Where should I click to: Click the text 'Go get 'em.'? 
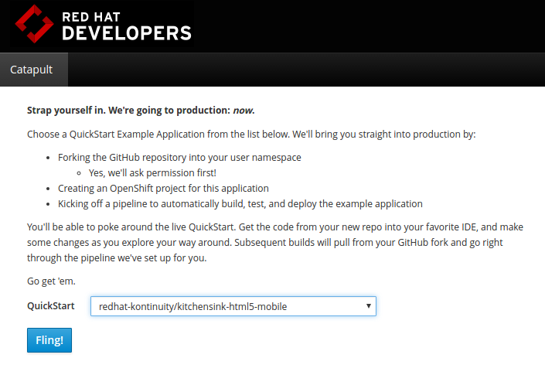pos(51,281)
